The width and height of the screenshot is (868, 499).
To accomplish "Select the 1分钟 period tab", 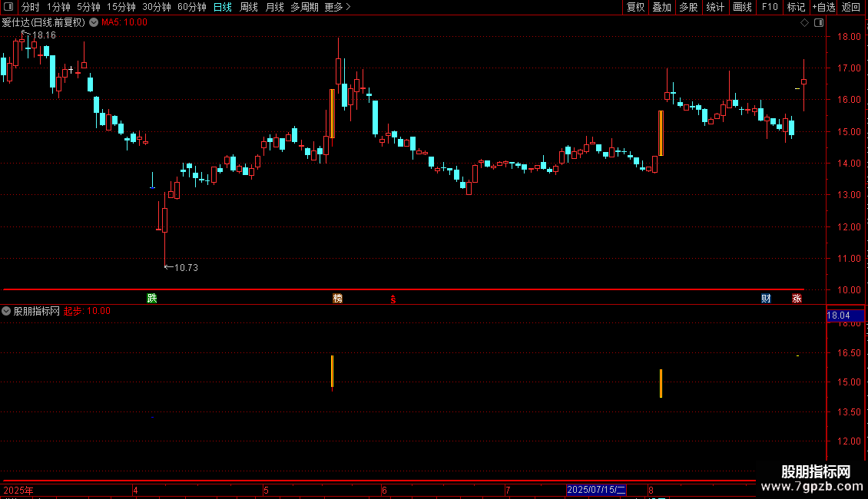I will pos(58,7).
